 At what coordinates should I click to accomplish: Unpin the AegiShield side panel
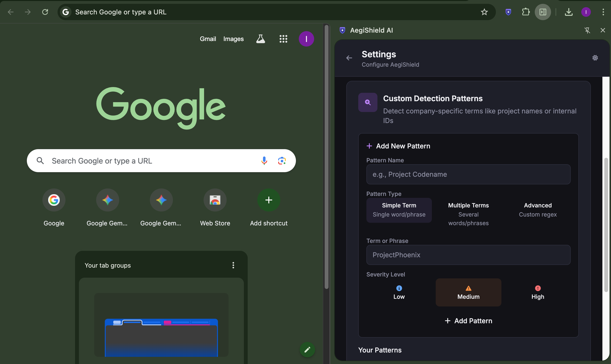click(587, 30)
